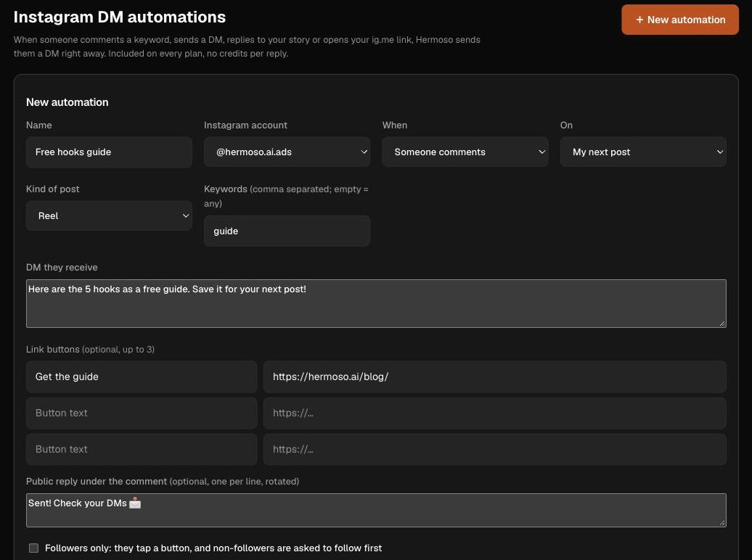Open the Instagram account dropdown
Image resolution: width=752 pixels, height=560 pixels.
pos(287,152)
